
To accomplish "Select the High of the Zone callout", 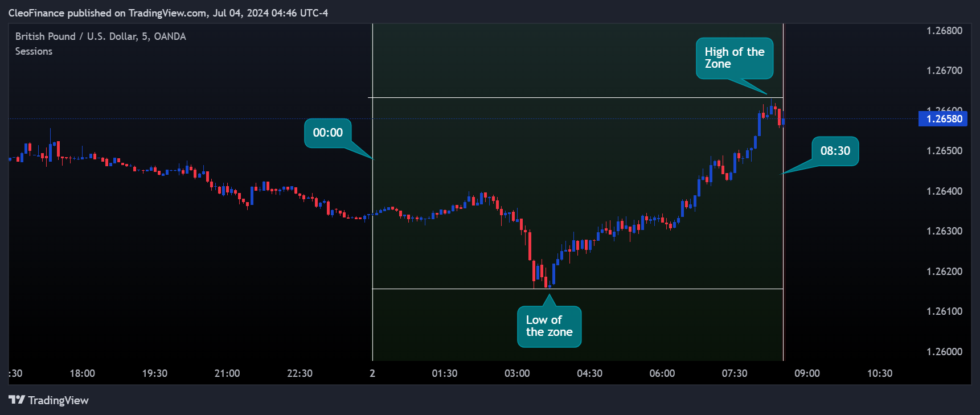I will [x=735, y=58].
